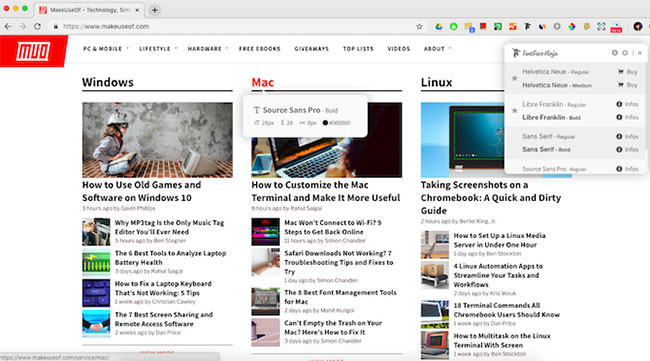Open the Fontface Ninja toolbar extension
This screenshot has width=650, height=361.
coord(527,27)
